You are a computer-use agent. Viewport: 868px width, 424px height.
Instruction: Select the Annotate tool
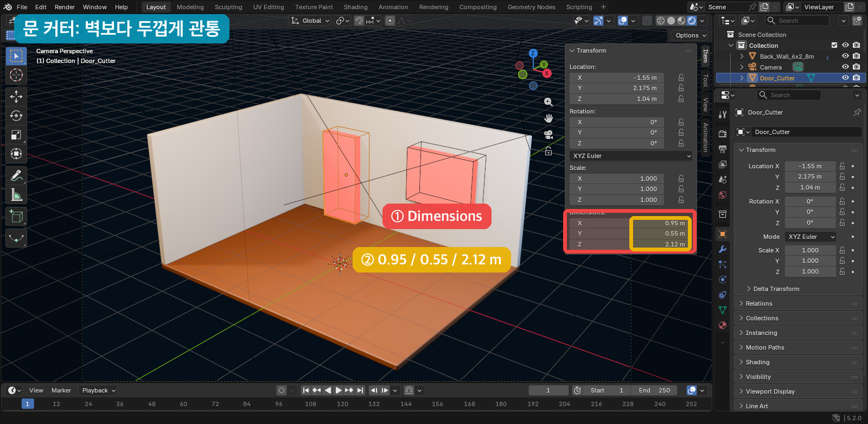coord(16,176)
